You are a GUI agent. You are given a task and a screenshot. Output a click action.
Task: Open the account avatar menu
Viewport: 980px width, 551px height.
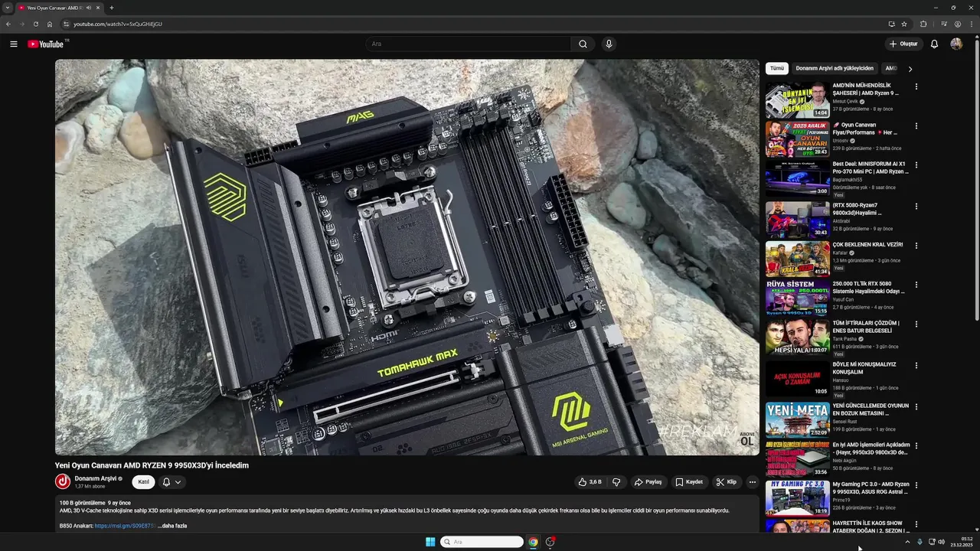(x=956, y=44)
